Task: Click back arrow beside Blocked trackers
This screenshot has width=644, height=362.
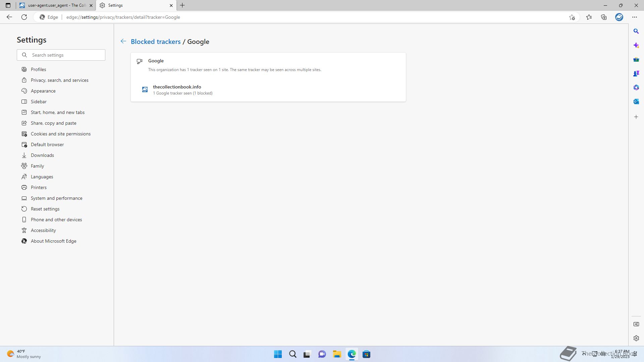Action: click(123, 41)
